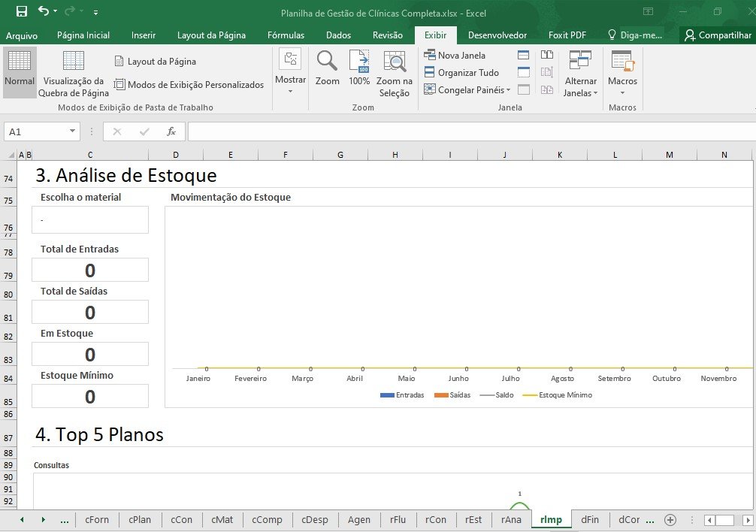Click Organizar Tudo
756x532 pixels.
(x=461, y=73)
